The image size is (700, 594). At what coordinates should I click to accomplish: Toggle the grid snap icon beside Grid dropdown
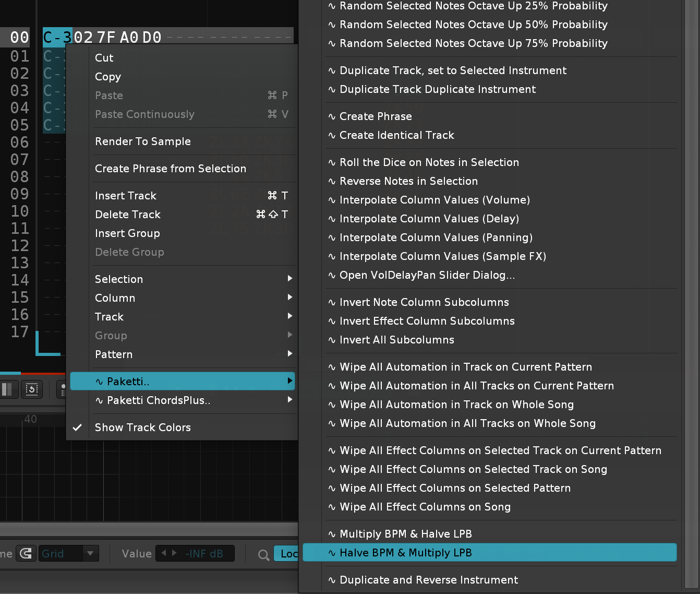26,553
